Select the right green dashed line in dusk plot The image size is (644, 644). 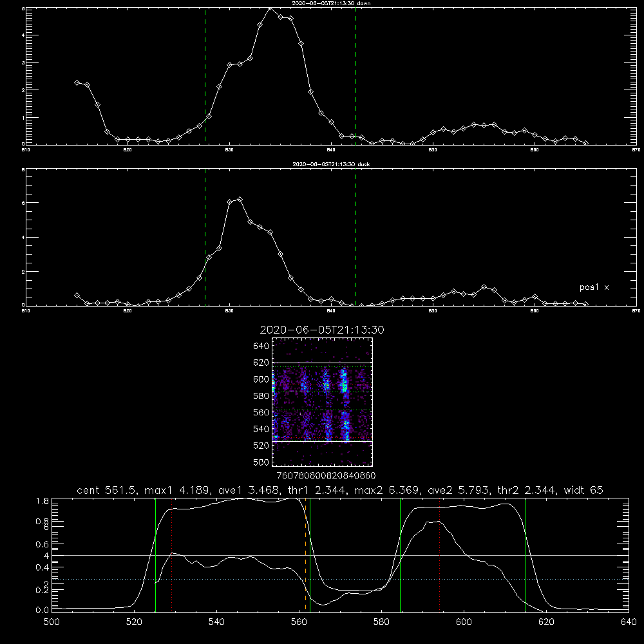355,237
